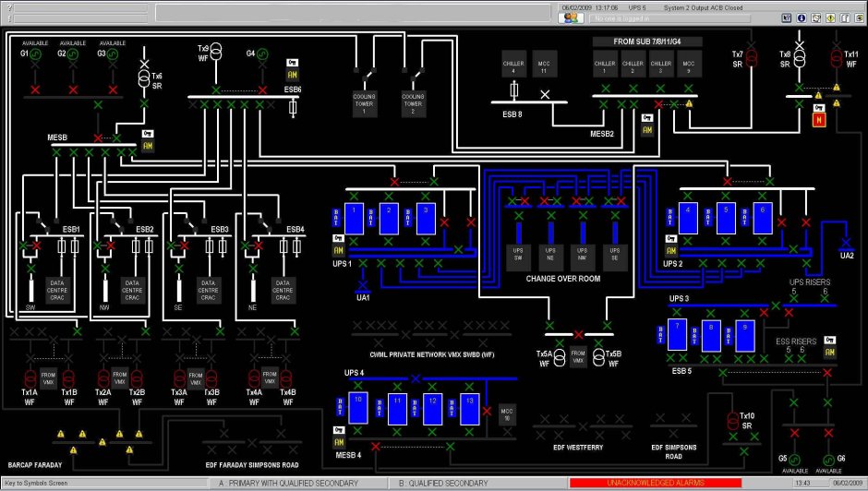Click the Tx10 SR transformer symbol
The image size is (868, 491).
pyautogui.click(x=733, y=421)
